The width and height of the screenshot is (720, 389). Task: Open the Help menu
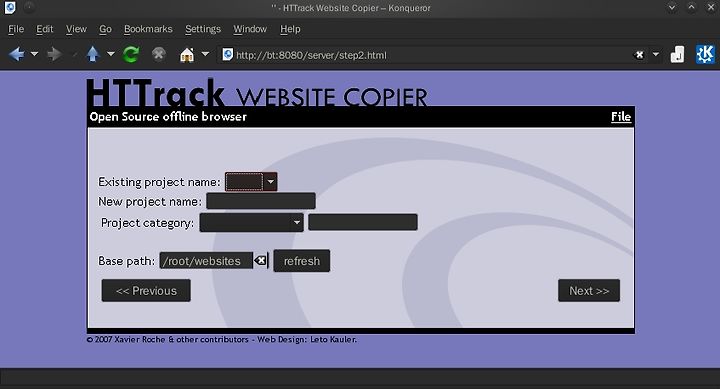(x=290, y=29)
